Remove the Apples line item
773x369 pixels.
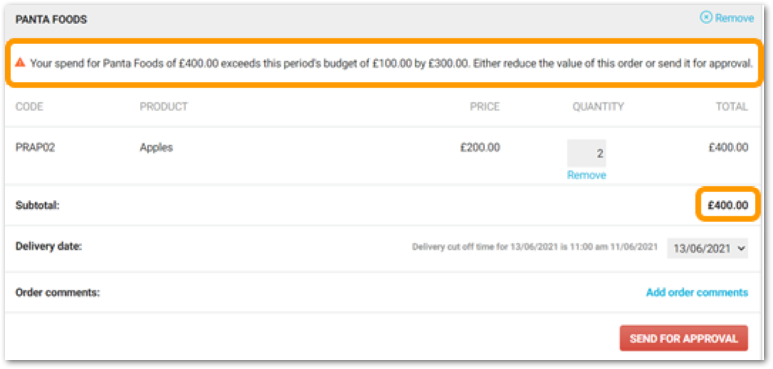pos(587,175)
